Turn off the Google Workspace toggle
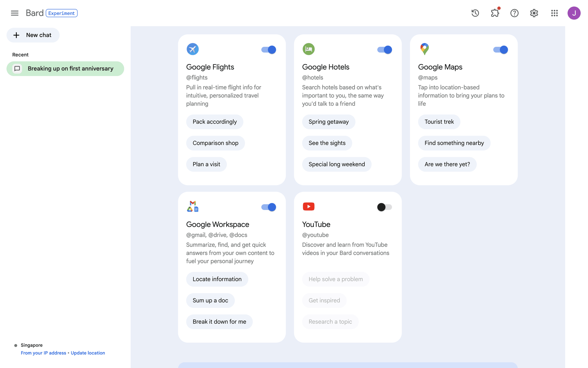The width and height of the screenshot is (588, 368). coord(269,207)
